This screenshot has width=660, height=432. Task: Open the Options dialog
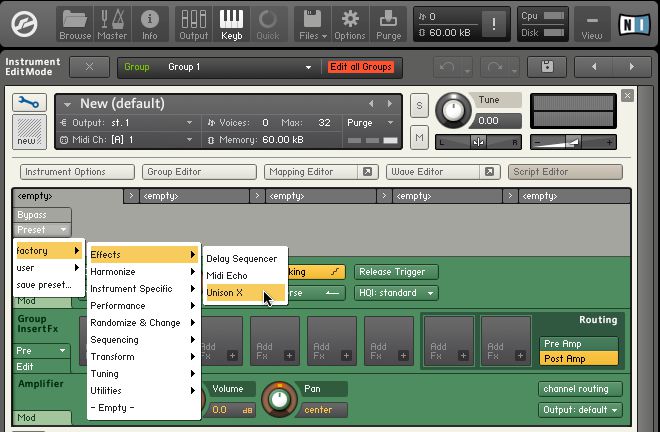(x=350, y=24)
